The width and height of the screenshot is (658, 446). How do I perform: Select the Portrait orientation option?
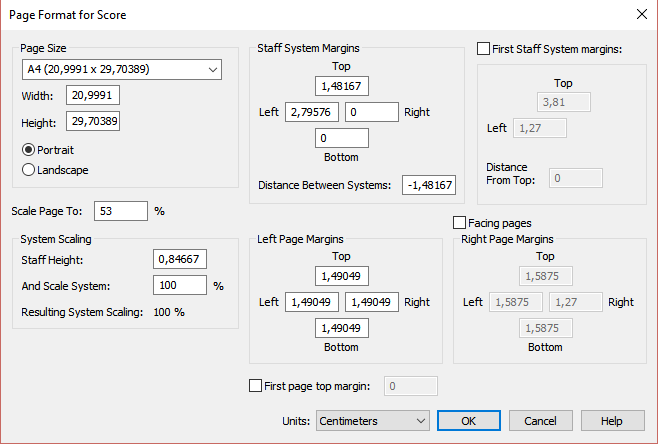click(29, 150)
